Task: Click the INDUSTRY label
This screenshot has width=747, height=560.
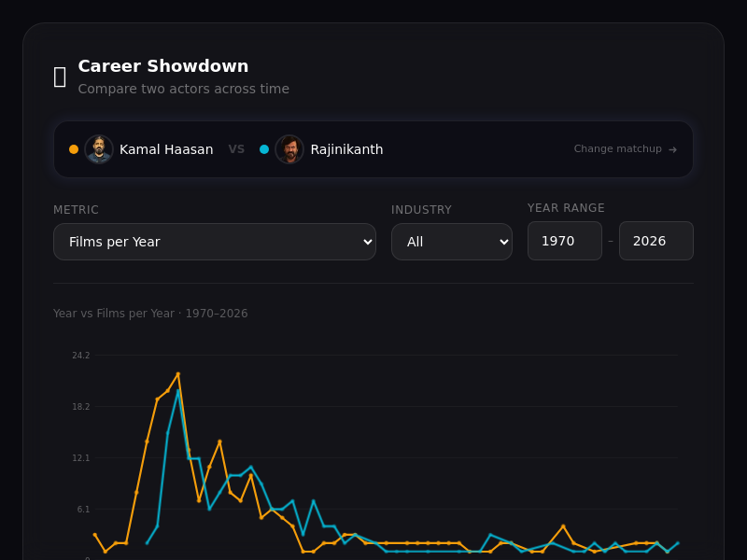Action: tap(421, 210)
